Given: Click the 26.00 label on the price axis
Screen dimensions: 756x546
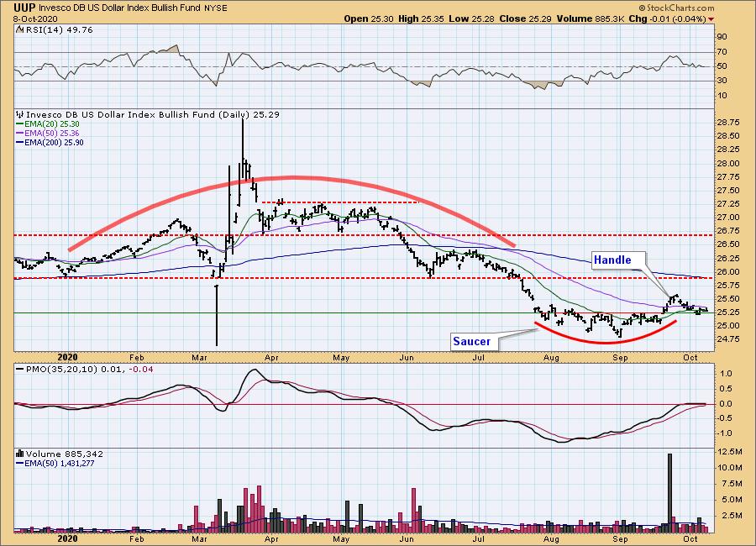Looking at the screenshot, I should click(x=728, y=272).
